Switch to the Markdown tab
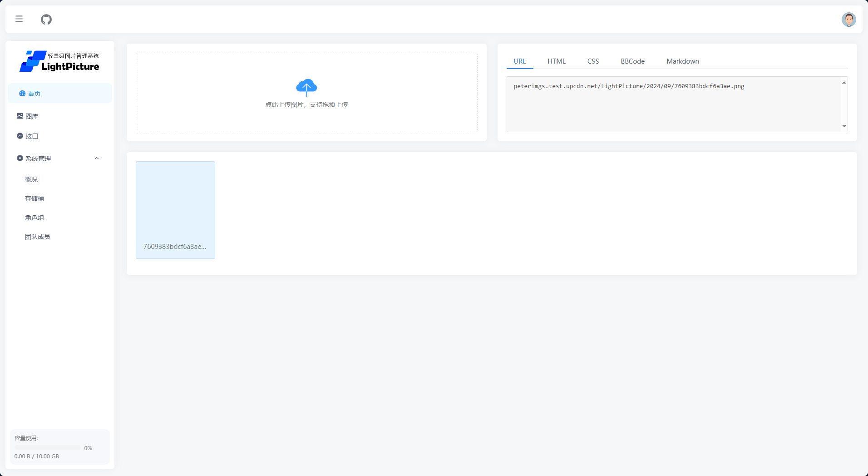This screenshot has width=868, height=476. pos(682,61)
